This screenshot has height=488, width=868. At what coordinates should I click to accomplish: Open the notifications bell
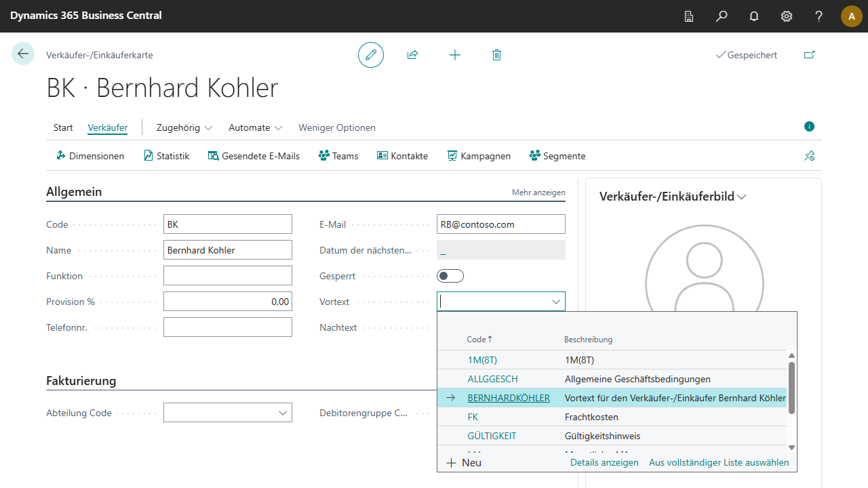pyautogui.click(x=754, y=16)
